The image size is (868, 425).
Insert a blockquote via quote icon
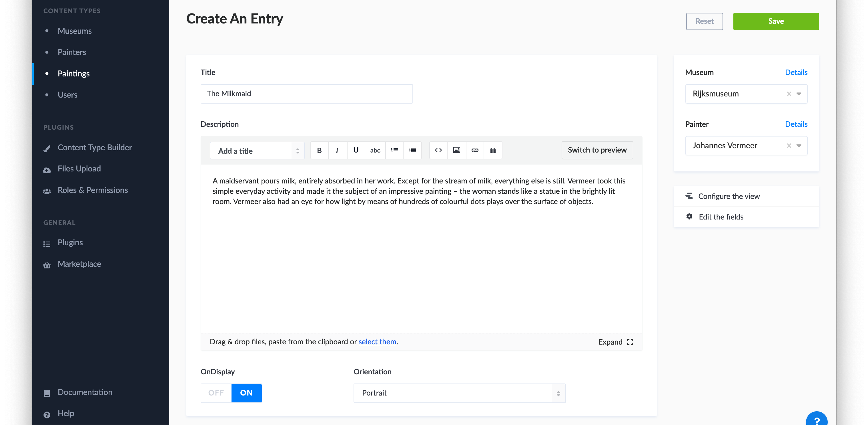coord(493,150)
